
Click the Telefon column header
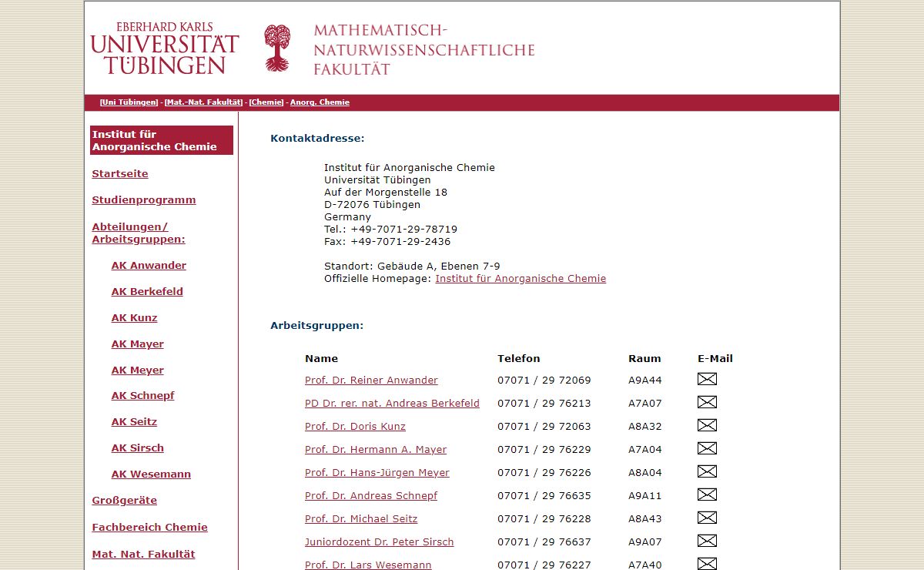pyautogui.click(x=519, y=359)
